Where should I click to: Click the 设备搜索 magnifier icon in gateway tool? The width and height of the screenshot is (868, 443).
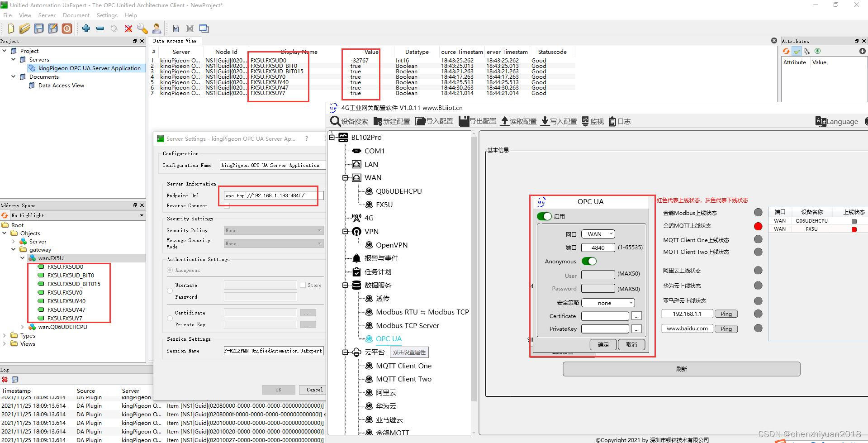(x=335, y=121)
